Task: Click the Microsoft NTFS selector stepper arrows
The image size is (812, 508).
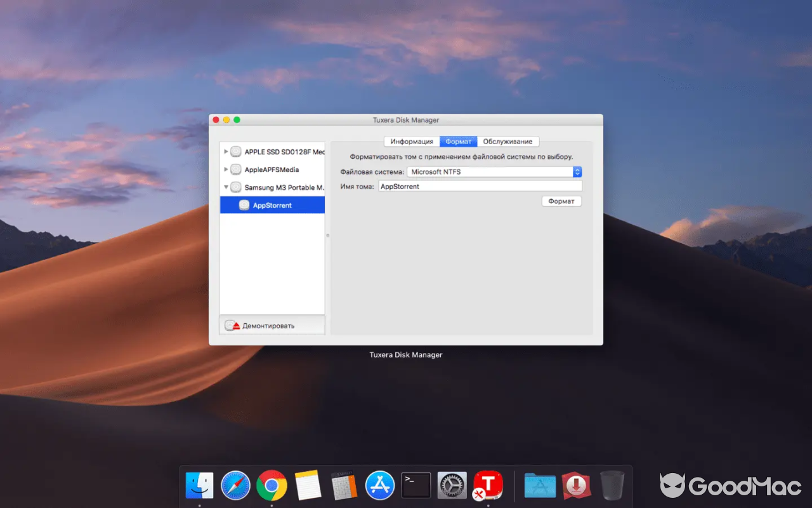Action: coord(577,171)
